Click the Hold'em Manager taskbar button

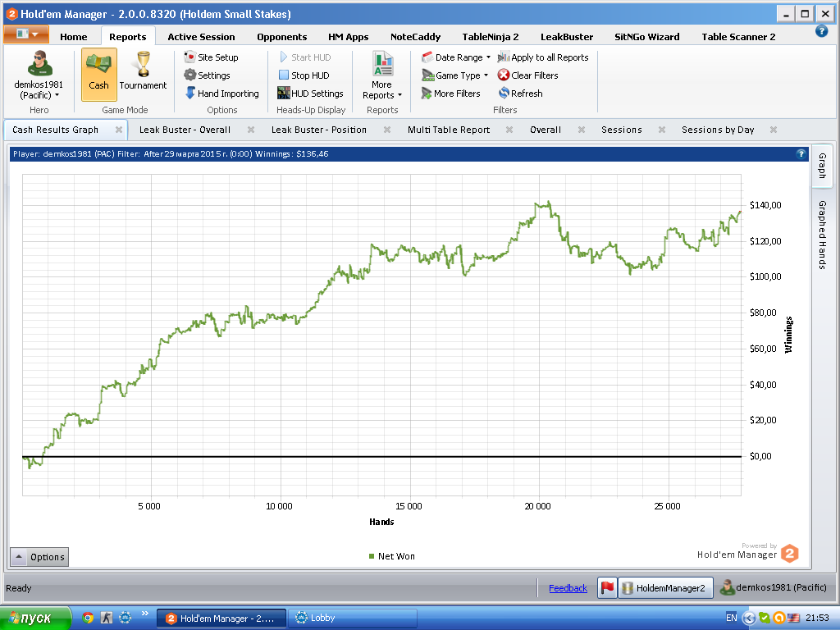pyautogui.click(x=221, y=619)
